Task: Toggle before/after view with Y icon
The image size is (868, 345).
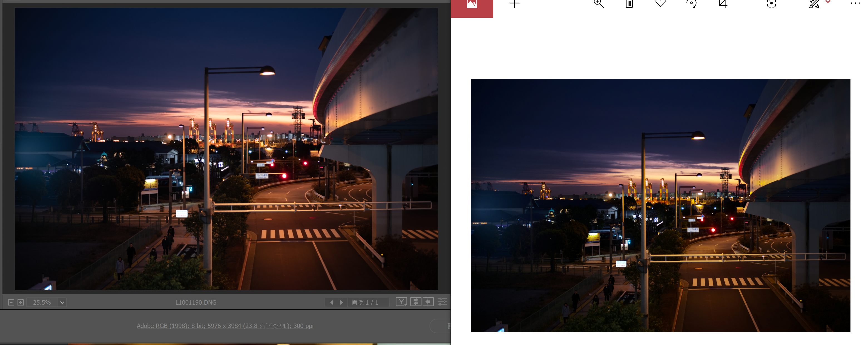Action: tap(401, 302)
